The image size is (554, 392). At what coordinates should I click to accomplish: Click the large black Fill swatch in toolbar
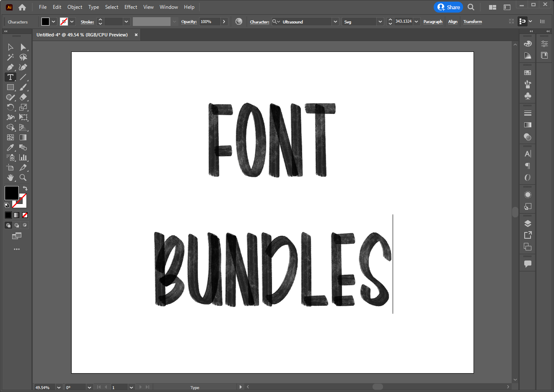coord(11,193)
